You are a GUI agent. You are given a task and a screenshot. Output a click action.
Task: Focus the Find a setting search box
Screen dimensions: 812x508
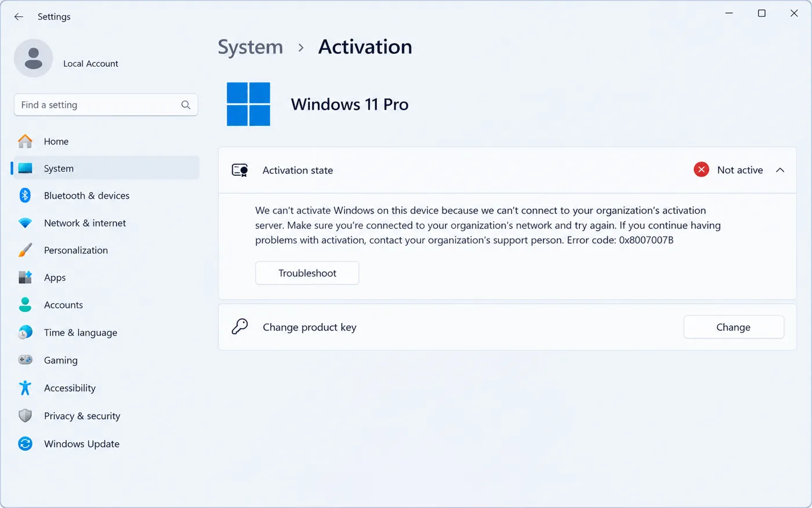[x=106, y=105]
